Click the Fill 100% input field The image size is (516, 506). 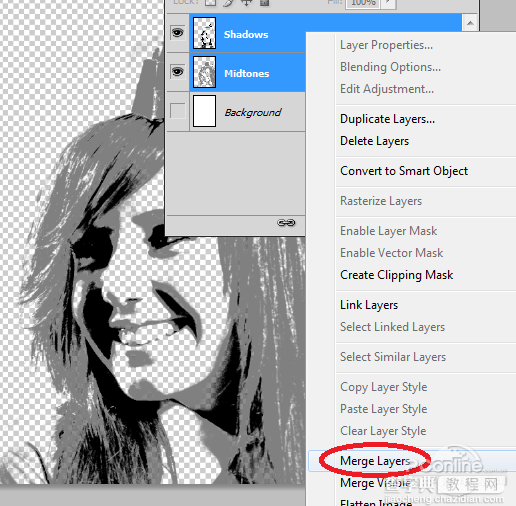coord(363,3)
